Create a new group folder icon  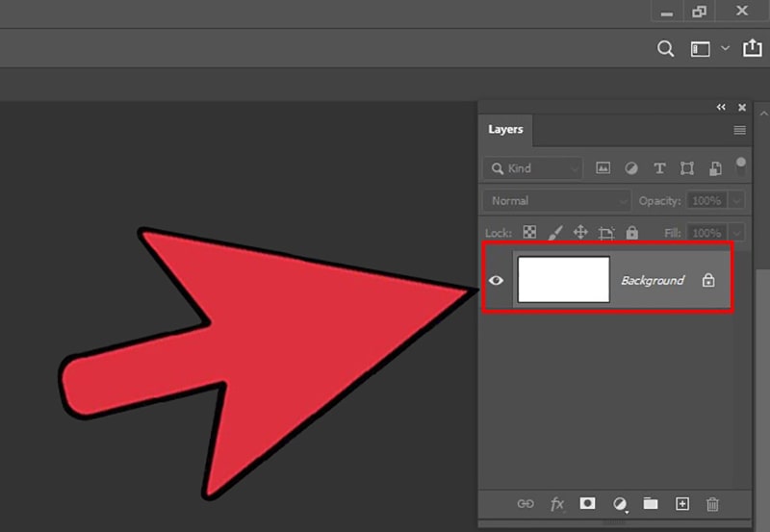point(651,503)
